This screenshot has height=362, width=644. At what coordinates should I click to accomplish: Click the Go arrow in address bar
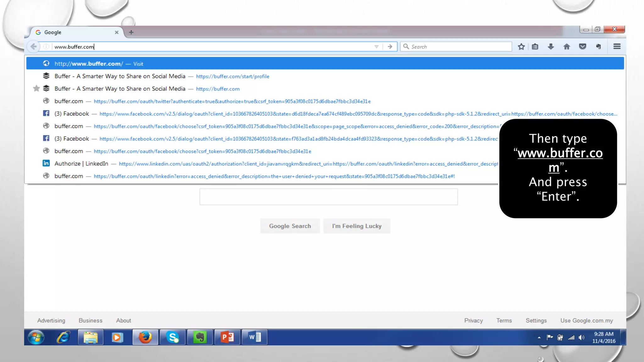[x=390, y=47]
